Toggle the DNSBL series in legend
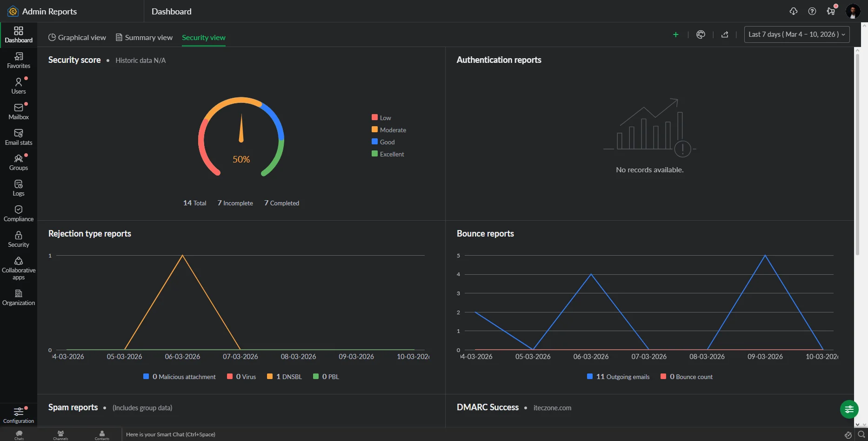The height and width of the screenshot is (441, 868). click(284, 377)
